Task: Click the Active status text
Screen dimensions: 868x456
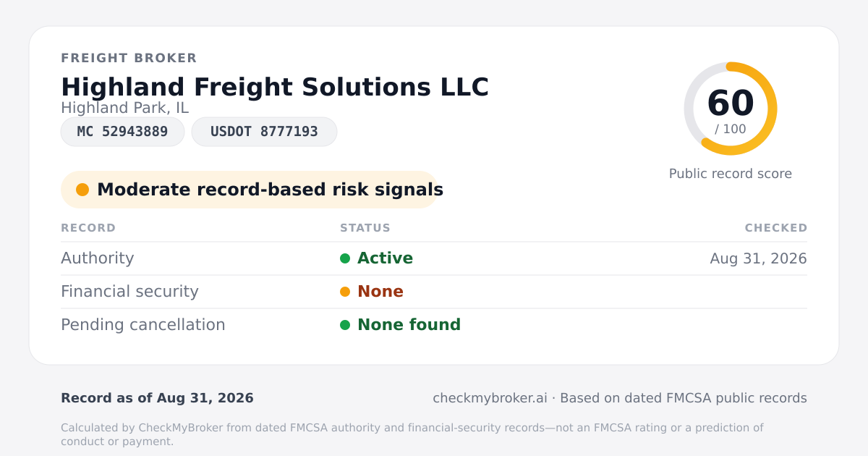Action: (x=385, y=258)
